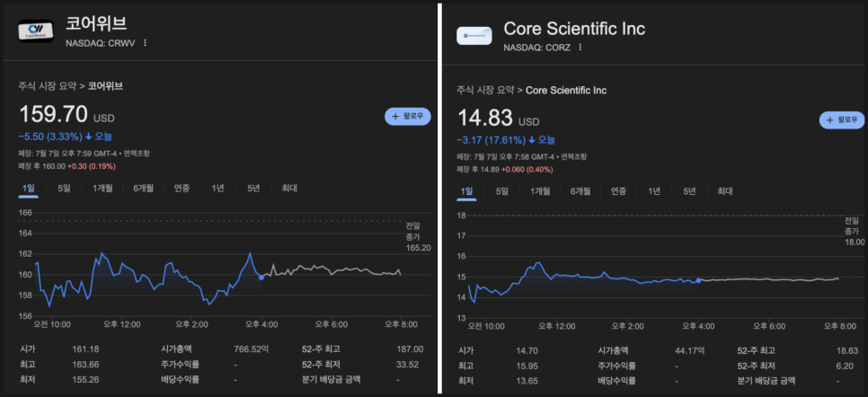The image size is (868, 397).
Task: Click the 시가 value 161.18
Action: point(85,349)
